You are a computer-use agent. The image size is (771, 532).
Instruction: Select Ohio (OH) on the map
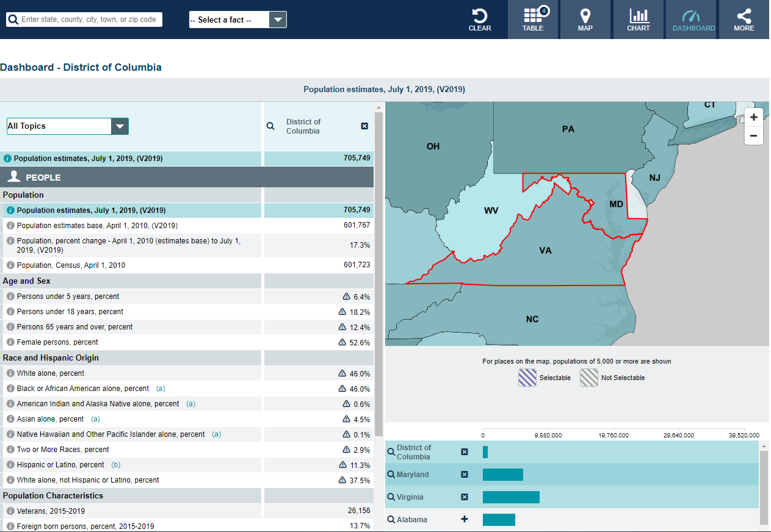433,146
